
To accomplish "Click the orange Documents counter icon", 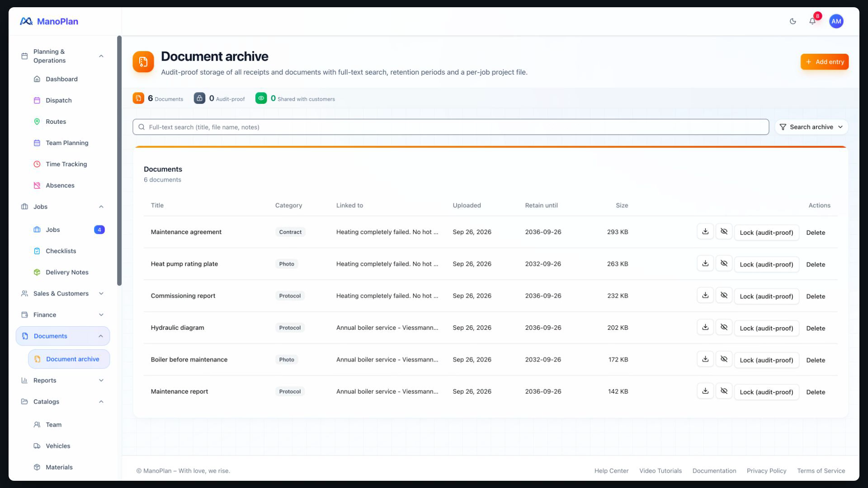I will [138, 98].
